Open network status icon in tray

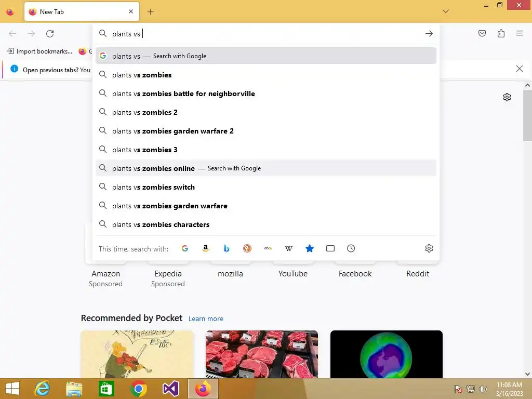[470, 389]
